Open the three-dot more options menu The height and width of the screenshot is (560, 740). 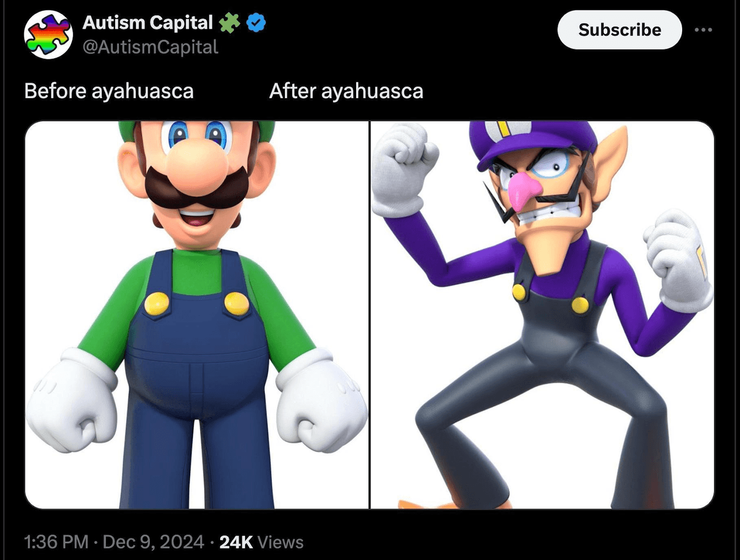coord(703,29)
